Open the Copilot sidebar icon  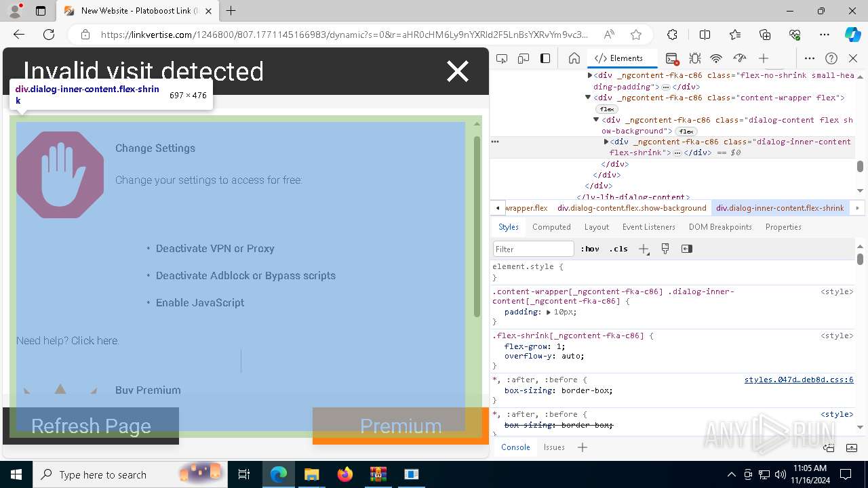point(852,35)
